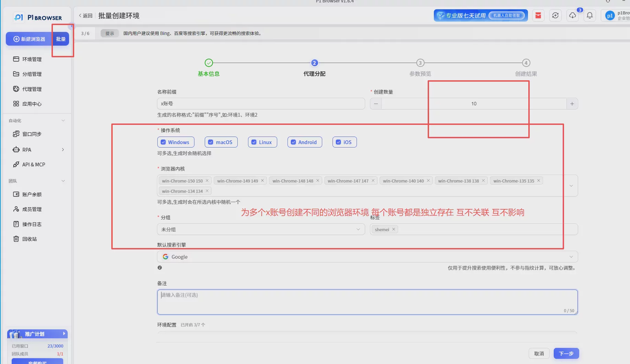Viewport: 630px width, 364px height.
Task: Click the red gift icon in top toolbar
Action: pyautogui.click(x=538, y=15)
